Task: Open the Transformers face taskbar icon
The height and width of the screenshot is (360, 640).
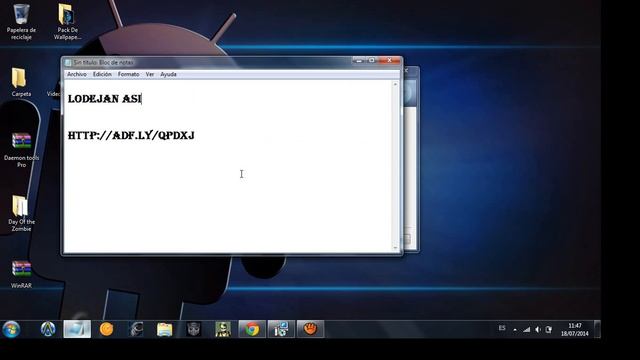Action: pos(193,329)
